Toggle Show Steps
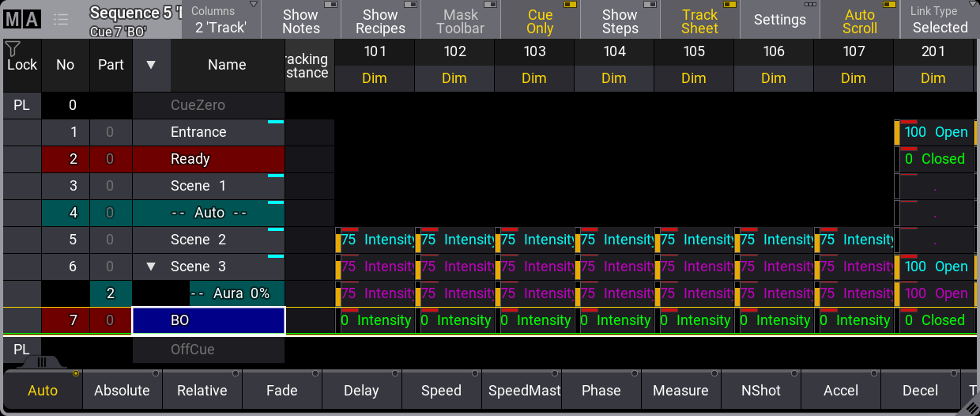This screenshot has height=416, width=980. [x=620, y=20]
